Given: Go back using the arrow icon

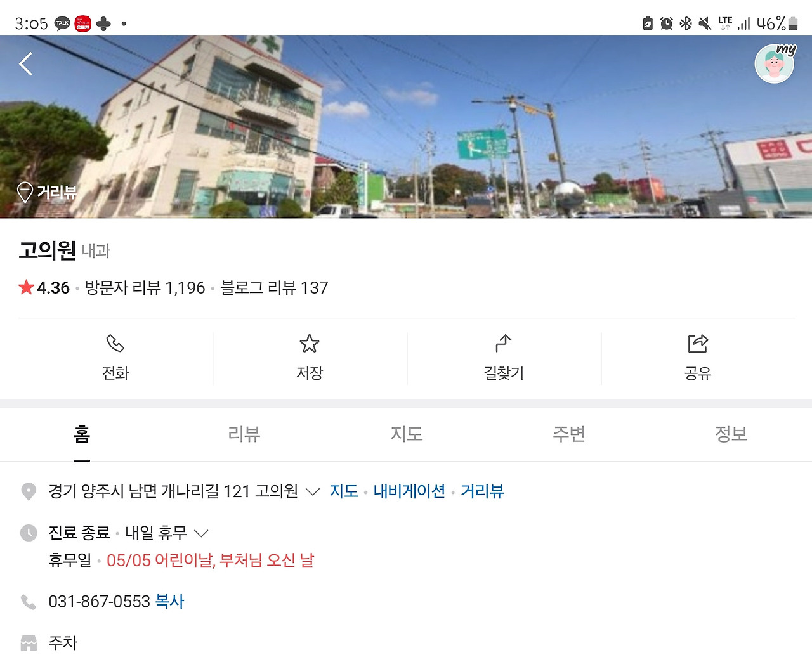Looking at the screenshot, I should point(25,64).
